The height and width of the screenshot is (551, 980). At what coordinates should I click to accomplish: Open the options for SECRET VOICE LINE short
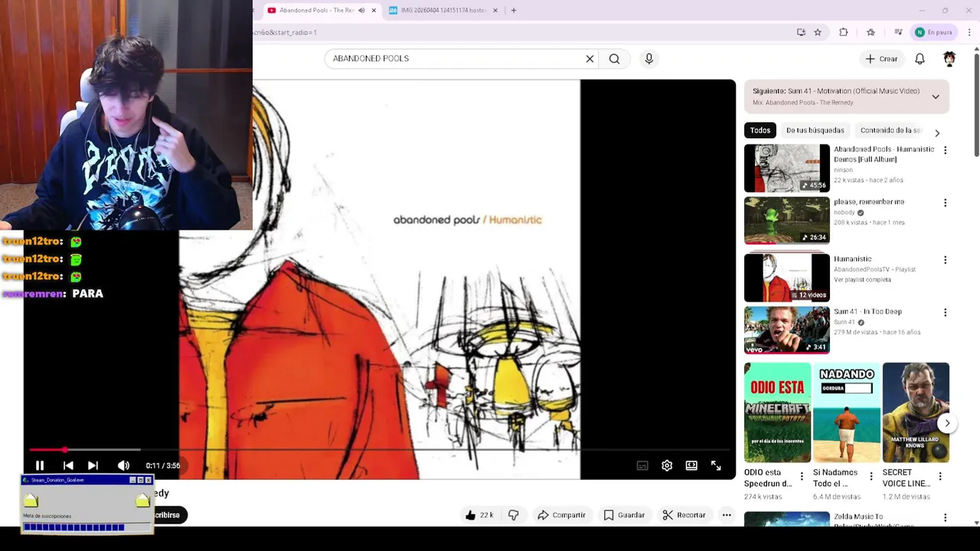pos(940,477)
